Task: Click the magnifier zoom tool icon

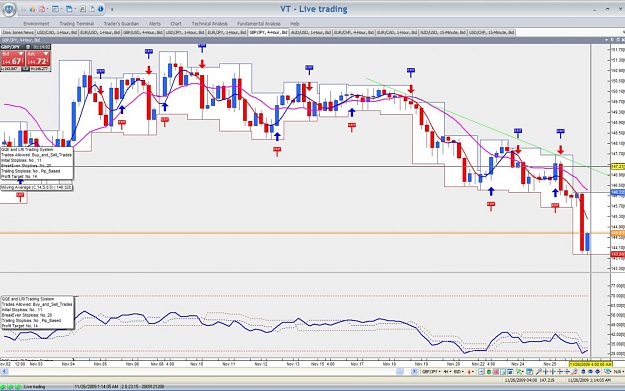Action: click(x=539, y=371)
